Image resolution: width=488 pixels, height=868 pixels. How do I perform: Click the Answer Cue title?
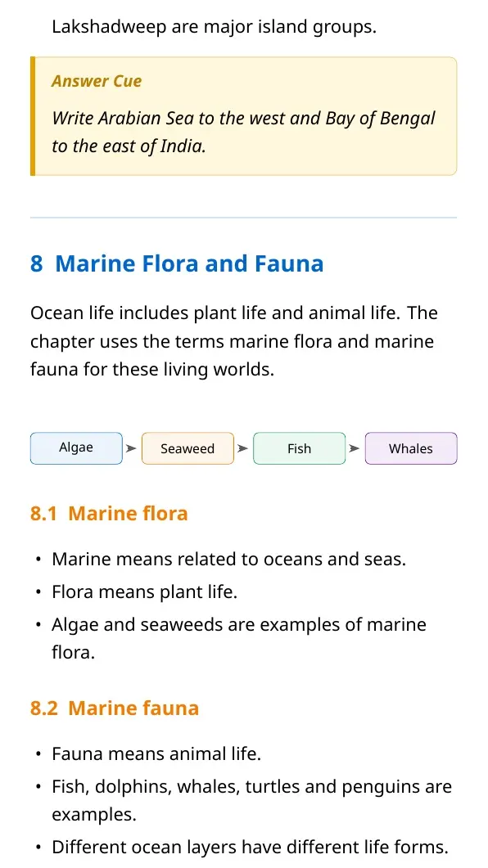[97, 81]
